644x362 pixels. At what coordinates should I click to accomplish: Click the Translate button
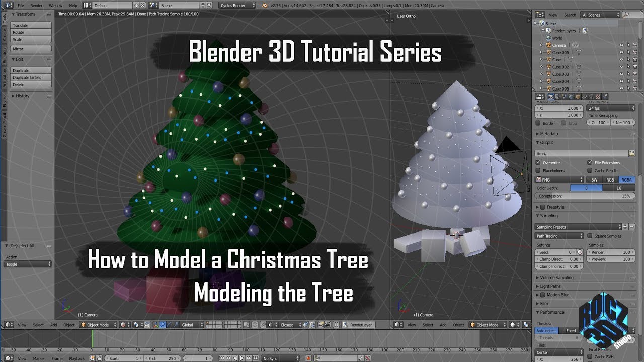31,25
